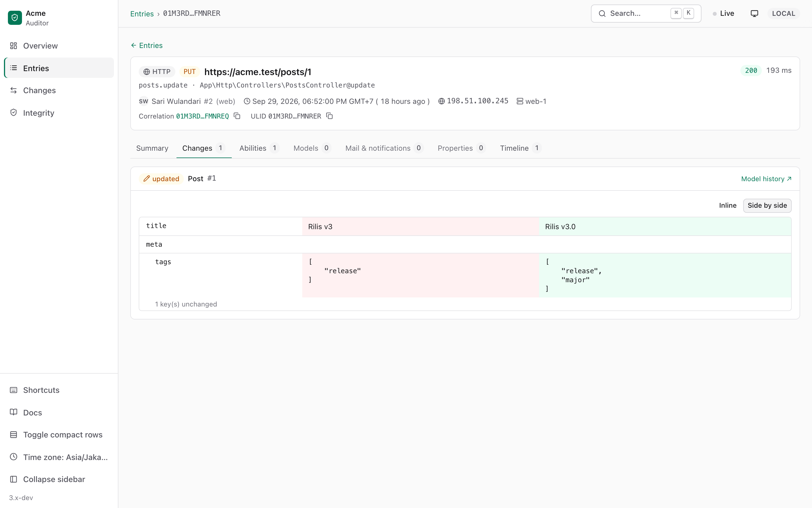Click the 200 status badge

tap(751, 71)
